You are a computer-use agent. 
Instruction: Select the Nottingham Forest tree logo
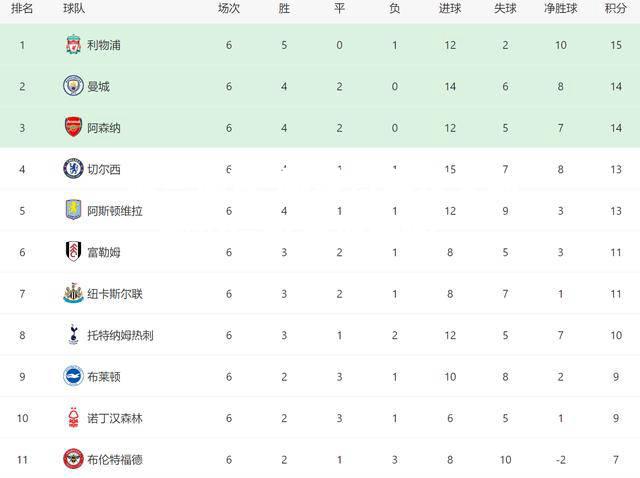click(x=73, y=418)
